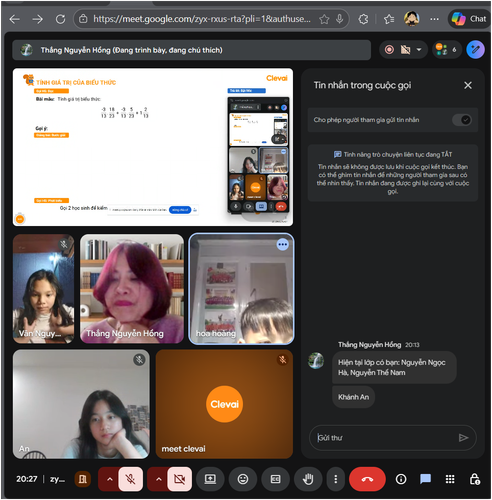Close the in-call messages panel

468,86
